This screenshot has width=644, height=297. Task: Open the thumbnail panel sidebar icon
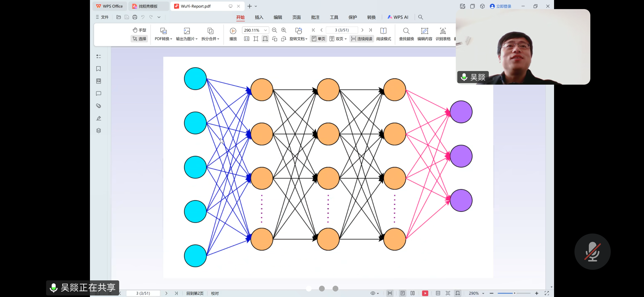pyautogui.click(x=99, y=81)
